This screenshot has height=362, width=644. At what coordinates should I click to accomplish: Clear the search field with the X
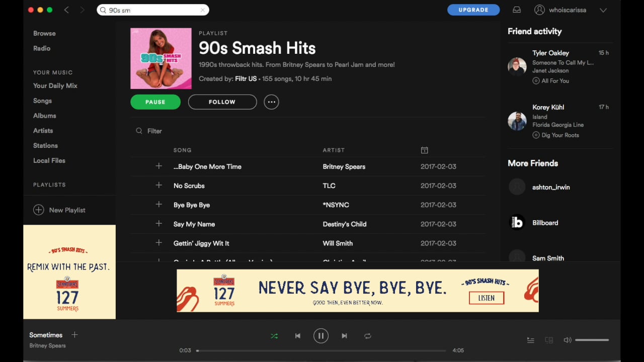coord(203,10)
